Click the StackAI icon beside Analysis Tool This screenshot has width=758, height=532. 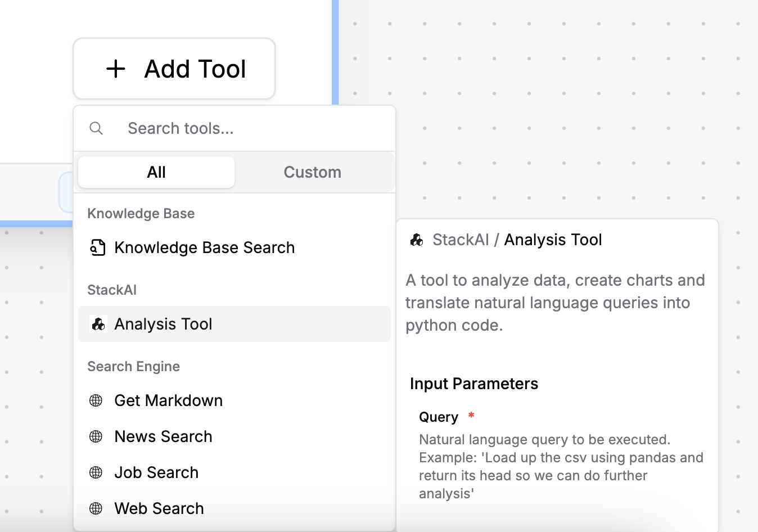point(98,324)
